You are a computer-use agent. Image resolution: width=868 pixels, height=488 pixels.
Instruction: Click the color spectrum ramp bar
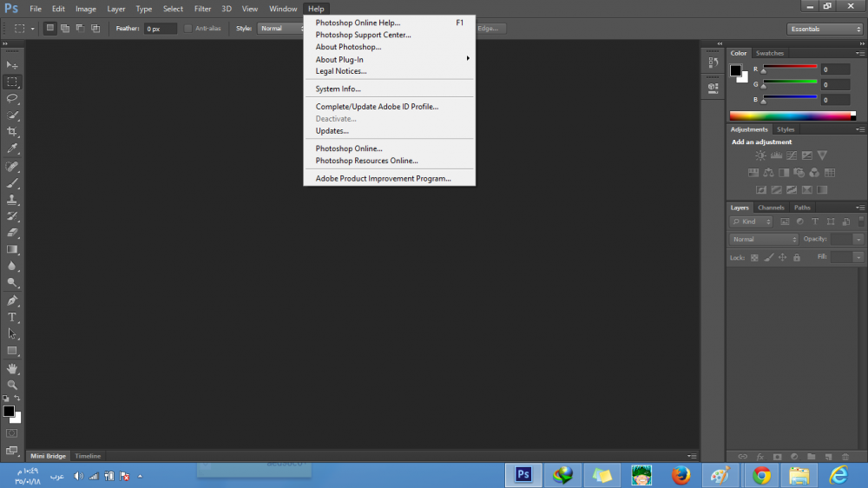tap(792, 115)
